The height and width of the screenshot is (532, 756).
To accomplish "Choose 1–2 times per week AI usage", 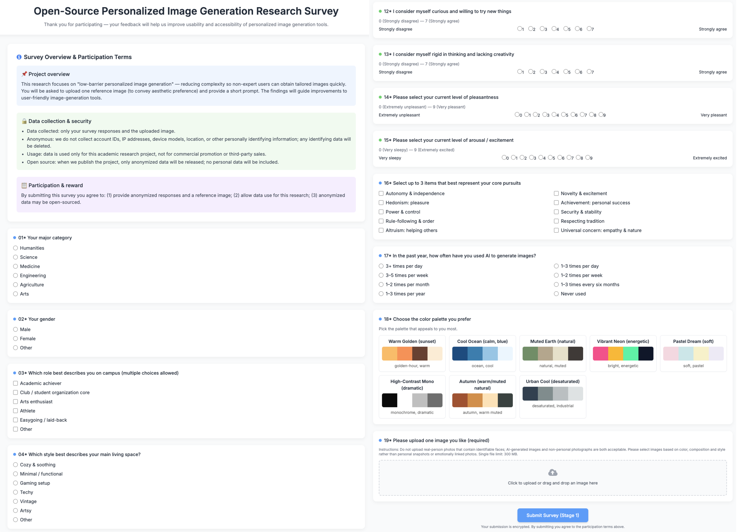I will pyautogui.click(x=556, y=275).
